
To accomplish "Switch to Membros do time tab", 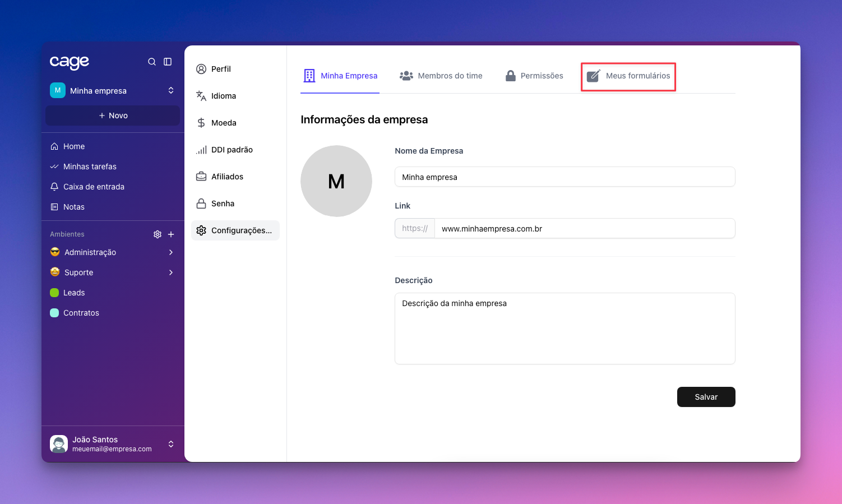I will pos(441,76).
